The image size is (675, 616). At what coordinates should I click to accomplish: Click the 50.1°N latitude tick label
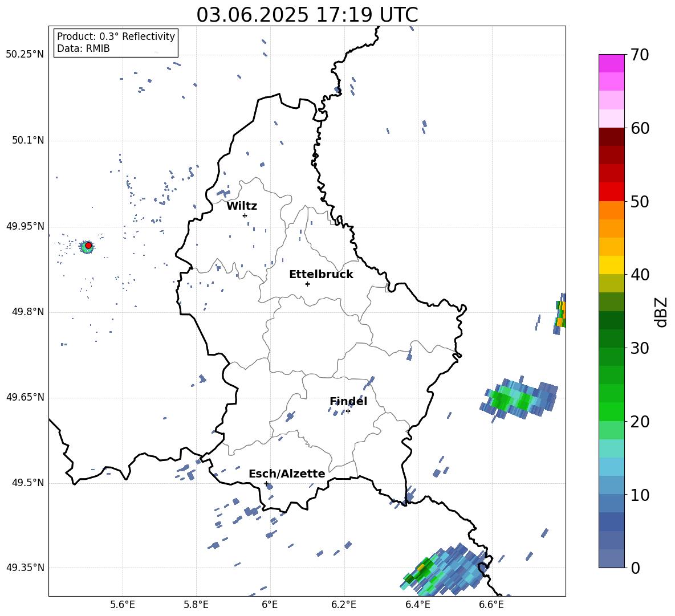[28, 141]
